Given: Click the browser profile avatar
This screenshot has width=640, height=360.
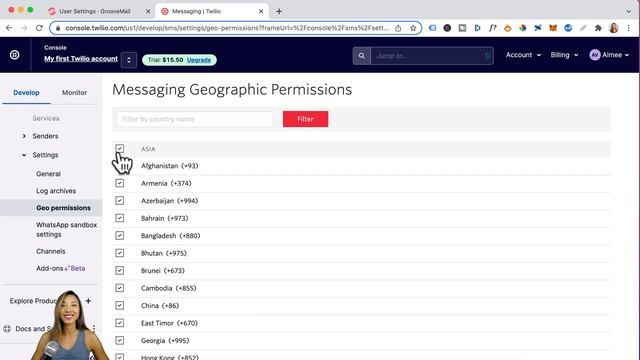Looking at the screenshot, I should point(613,28).
